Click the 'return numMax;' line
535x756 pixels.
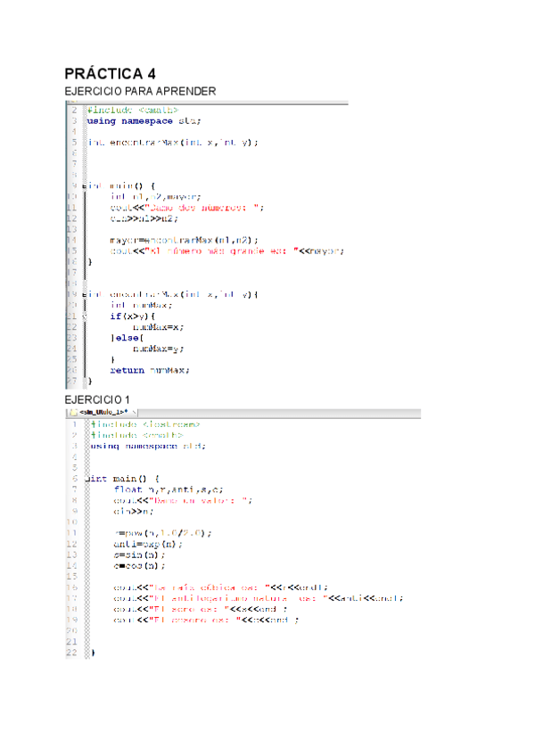[x=150, y=370]
